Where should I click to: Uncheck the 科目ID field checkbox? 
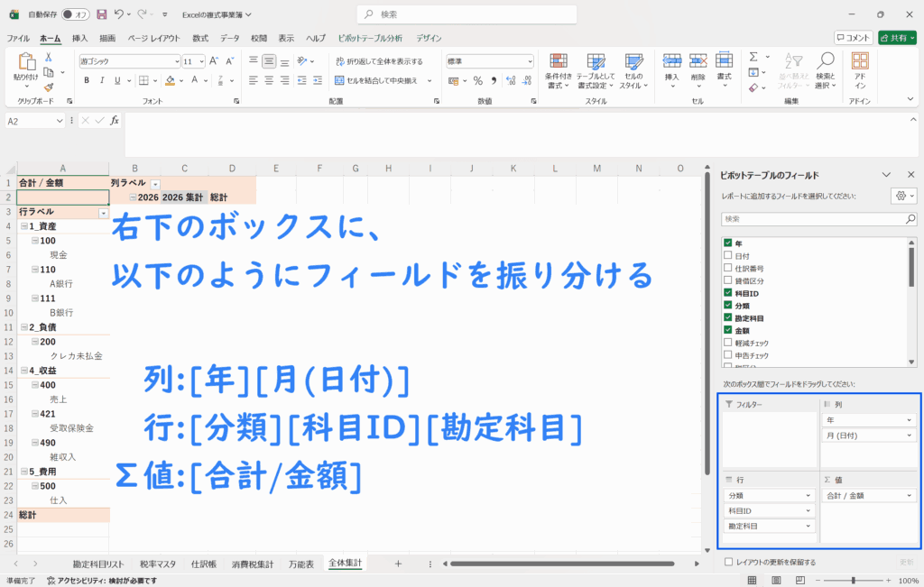727,293
